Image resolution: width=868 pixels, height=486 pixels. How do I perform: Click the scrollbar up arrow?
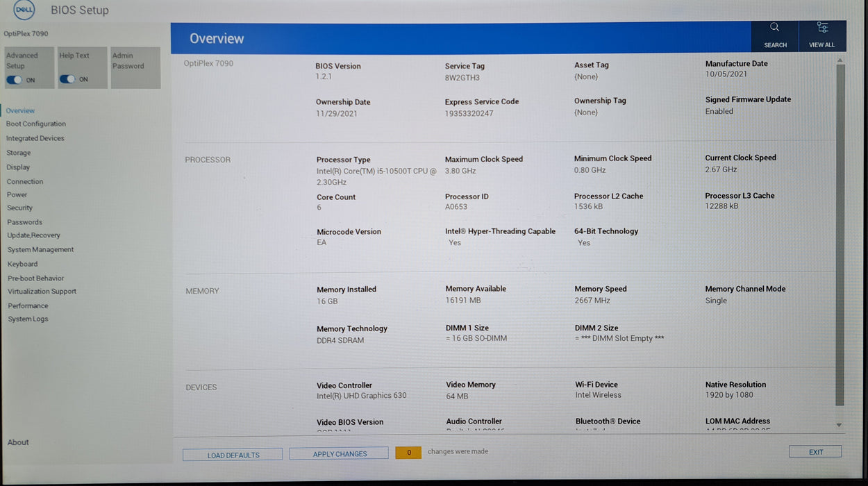pyautogui.click(x=840, y=62)
